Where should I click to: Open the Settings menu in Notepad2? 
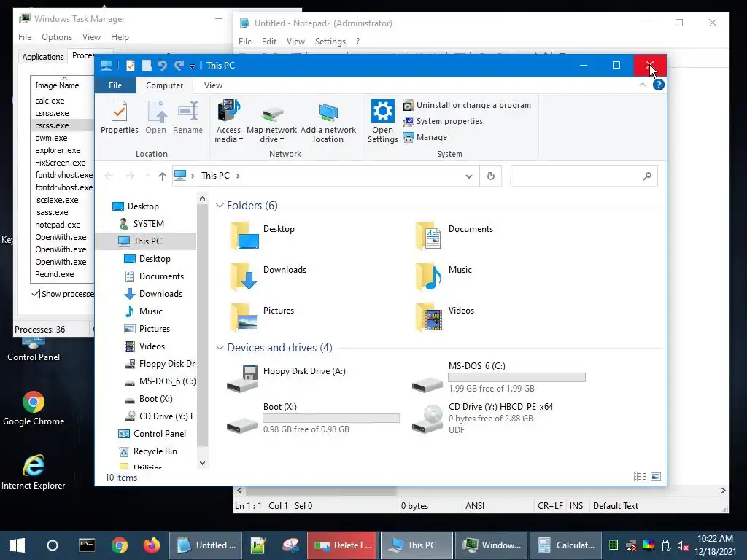pos(330,42)
